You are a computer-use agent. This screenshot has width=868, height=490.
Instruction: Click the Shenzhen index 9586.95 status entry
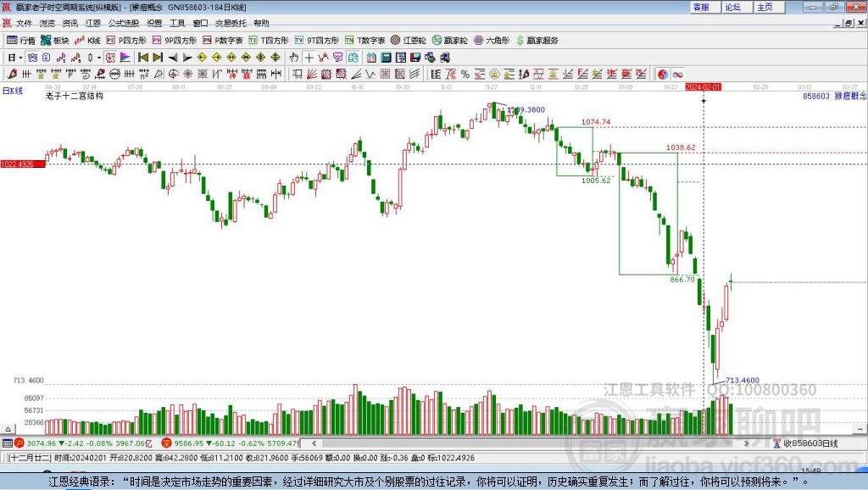231,443
